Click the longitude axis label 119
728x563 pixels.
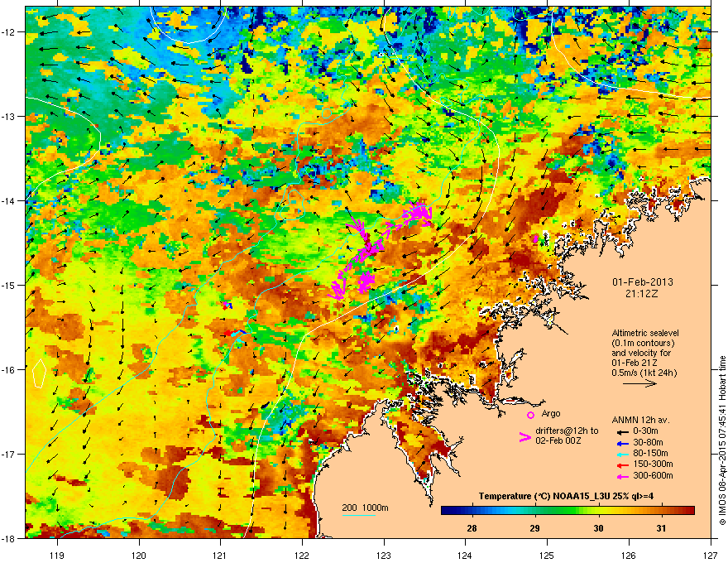(57, 556)
